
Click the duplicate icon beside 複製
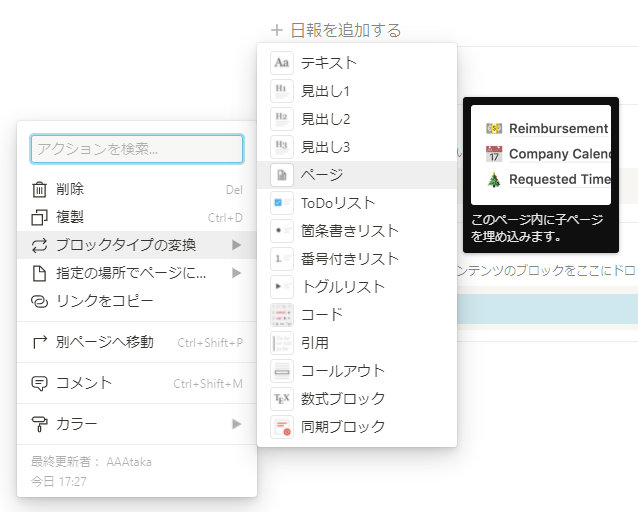39,217
